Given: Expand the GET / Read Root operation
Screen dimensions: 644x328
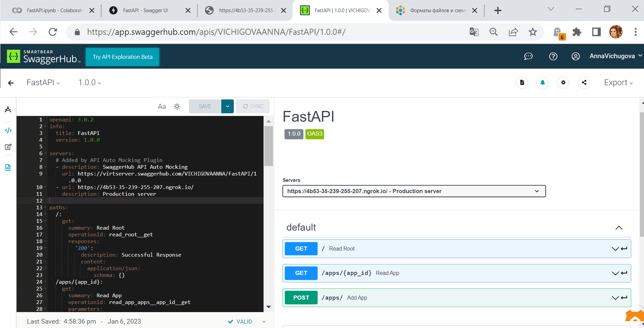Looking at the screenshot, I should [456, 249].
